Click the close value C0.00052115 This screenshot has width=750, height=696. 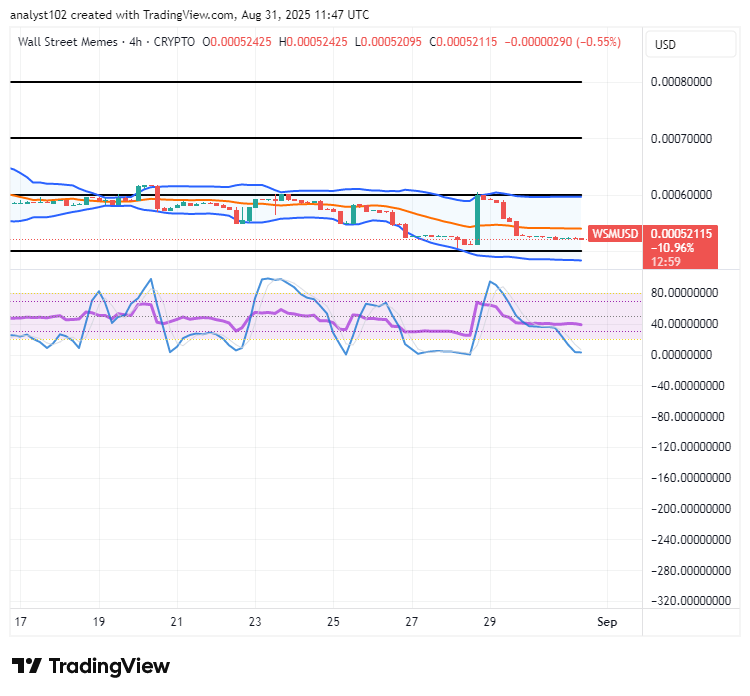pyautogui.click(x=463, y=42)
